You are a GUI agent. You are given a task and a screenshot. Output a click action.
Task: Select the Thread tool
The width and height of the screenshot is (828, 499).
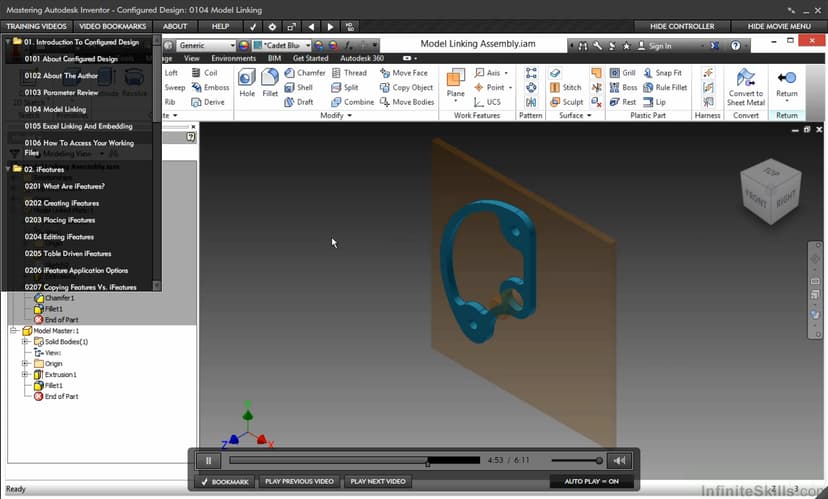349,73
